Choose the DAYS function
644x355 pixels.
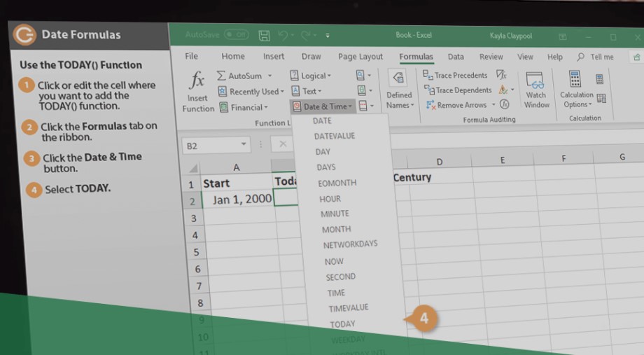point(326,167)
